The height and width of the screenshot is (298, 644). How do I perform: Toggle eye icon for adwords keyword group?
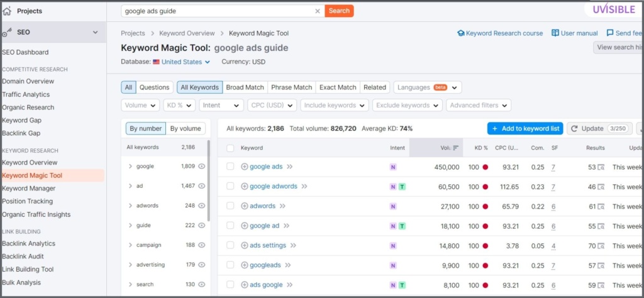pos(201,206)
